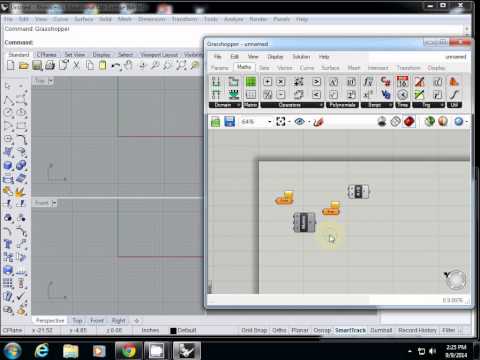The image size is (480, 360).
Task: Save the Rhino model using the disk icon
Action: click(37, 65)
